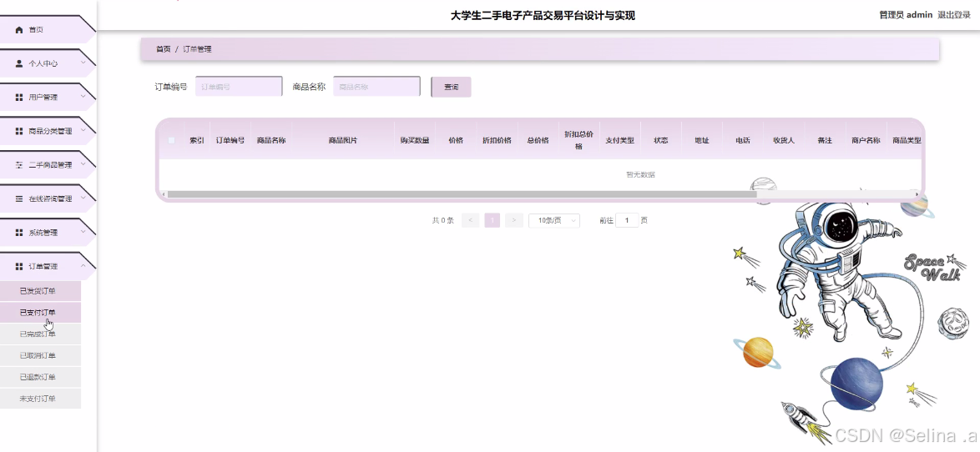The width and height of the screenshot is (980, 452).
Task: Focus the 订单编号 search input
Action: (239, 87)
